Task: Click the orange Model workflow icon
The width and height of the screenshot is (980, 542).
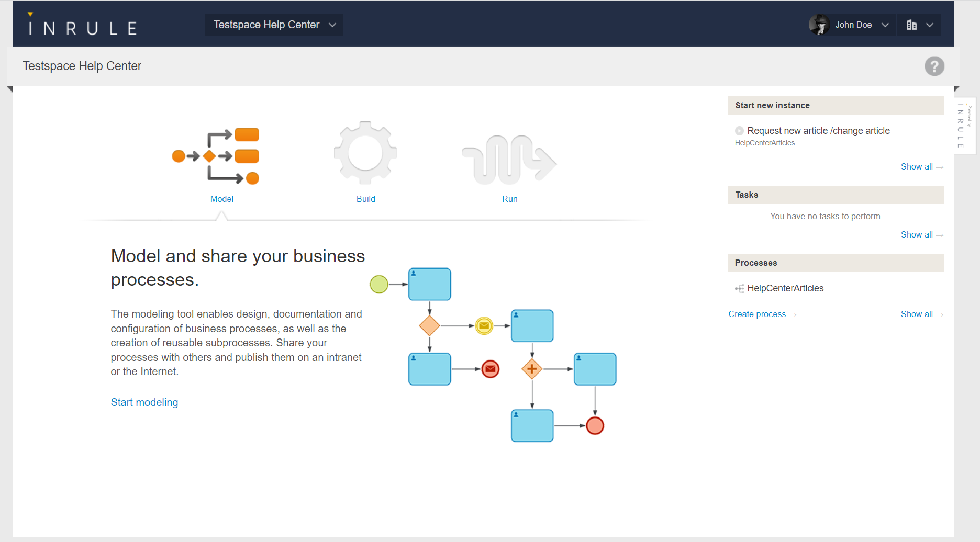Action: (216, 156)
